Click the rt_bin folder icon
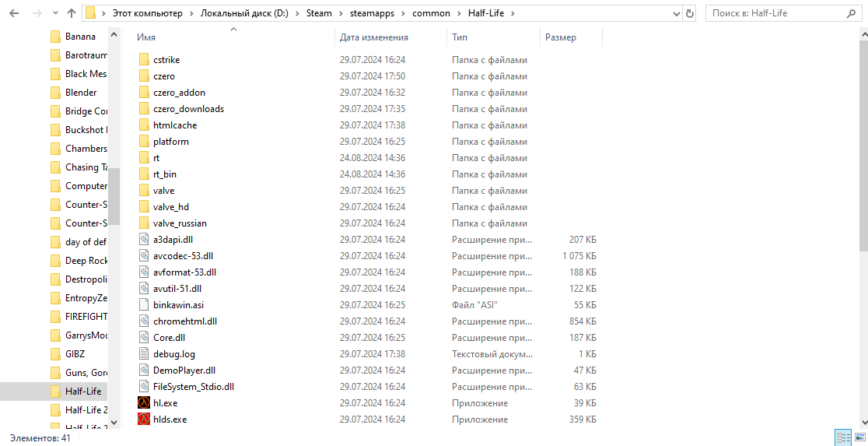The width and height of the screenshot is (868, 446). [144, 174]
